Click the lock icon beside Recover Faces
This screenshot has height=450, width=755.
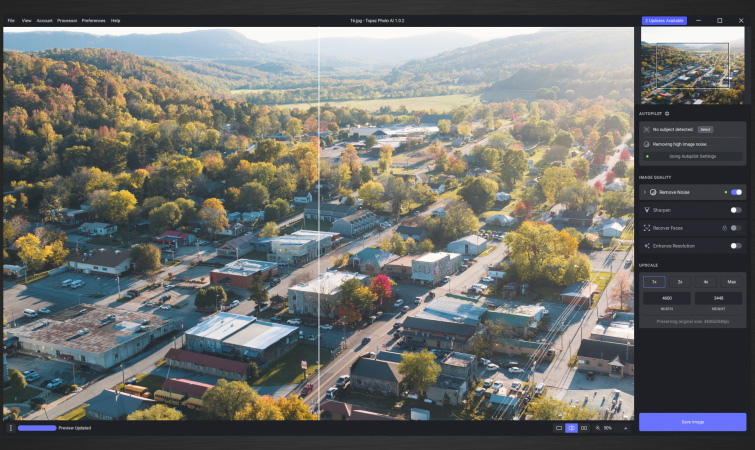point(724,228)
